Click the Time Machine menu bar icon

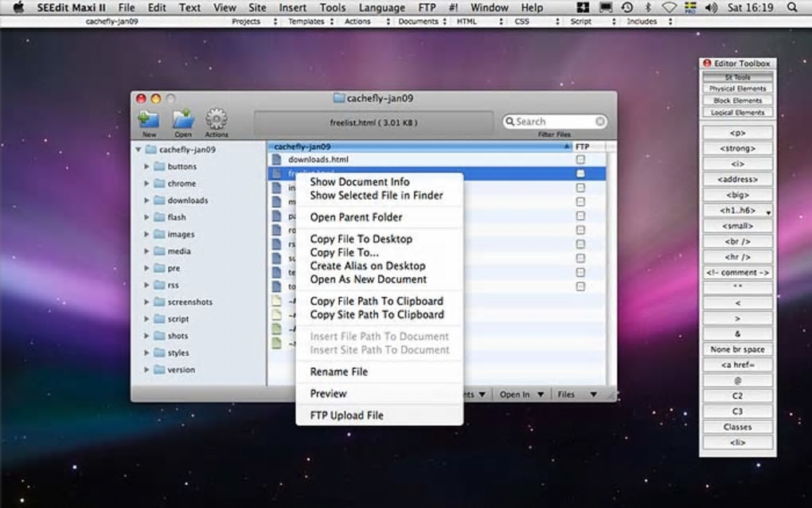pyautogui.click(x=627, y=7)
